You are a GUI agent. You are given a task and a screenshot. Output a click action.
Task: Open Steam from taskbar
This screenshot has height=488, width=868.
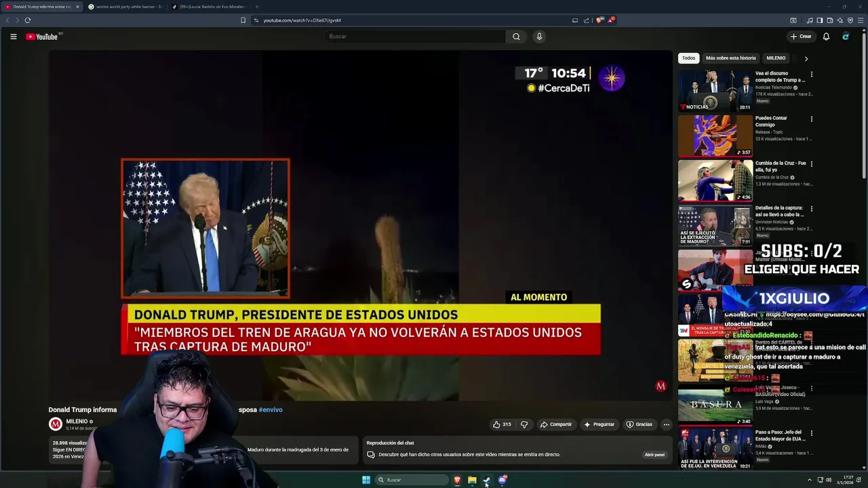(x=487, y=480)
